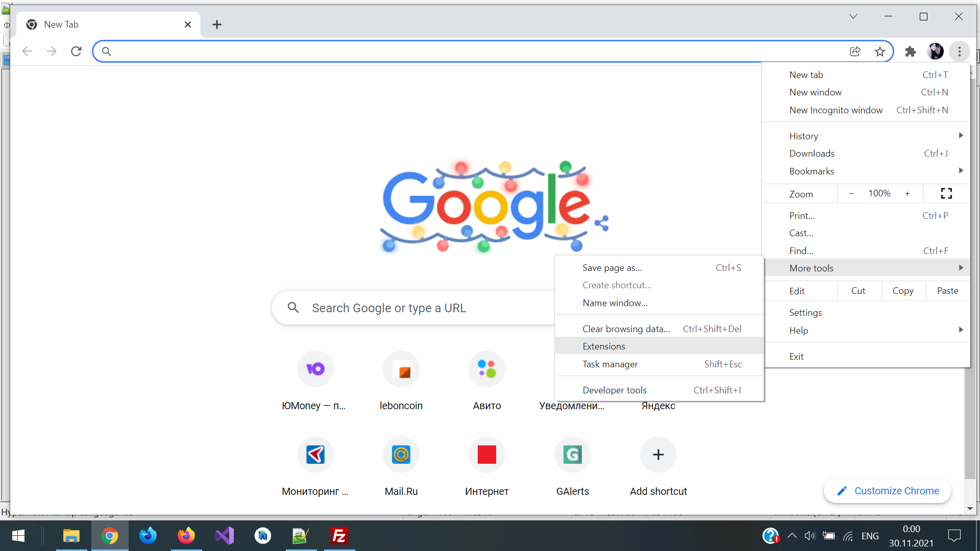The width and height of the screenshot is (980, 551).
Task: Open Settings from Chrome menu
Action: point(866,313)
